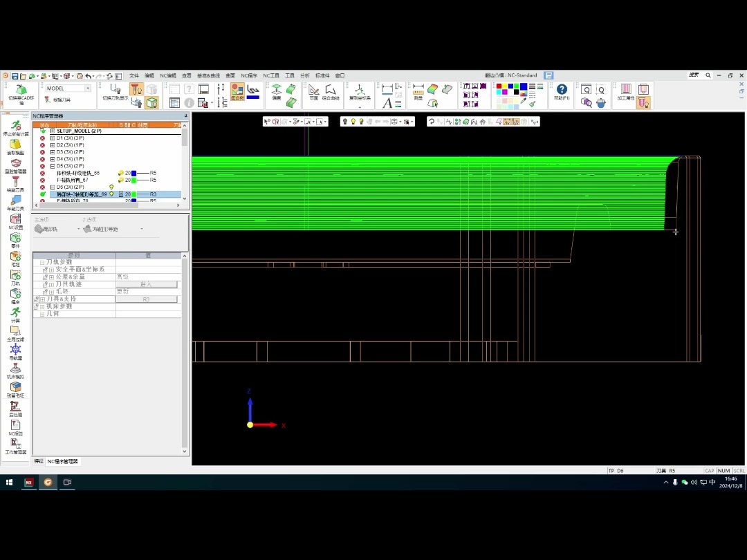Image resolution: width=747 pixels, height=560 pixels.
Task: Click the Switch to CAD environment icon
Action: [21, 90]
